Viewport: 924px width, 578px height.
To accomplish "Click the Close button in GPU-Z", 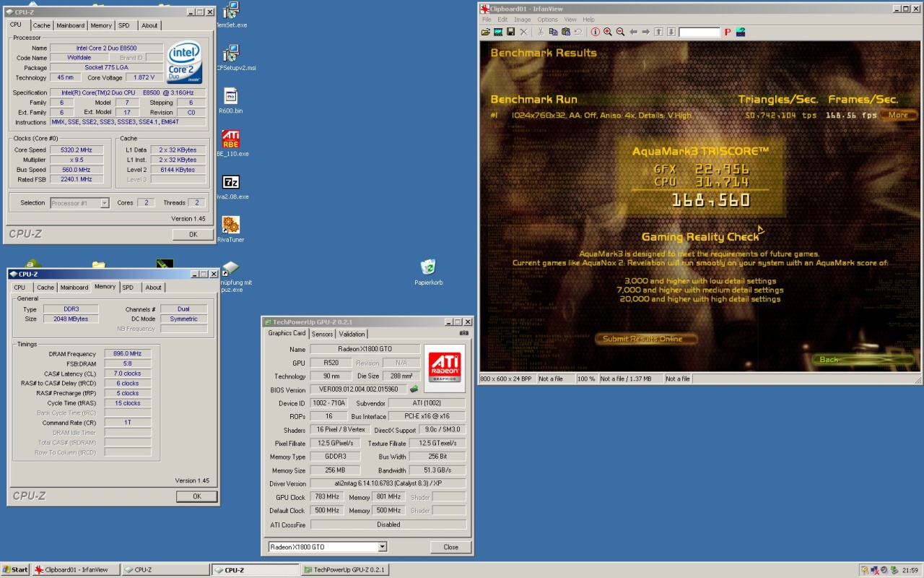I will (450, 547).
